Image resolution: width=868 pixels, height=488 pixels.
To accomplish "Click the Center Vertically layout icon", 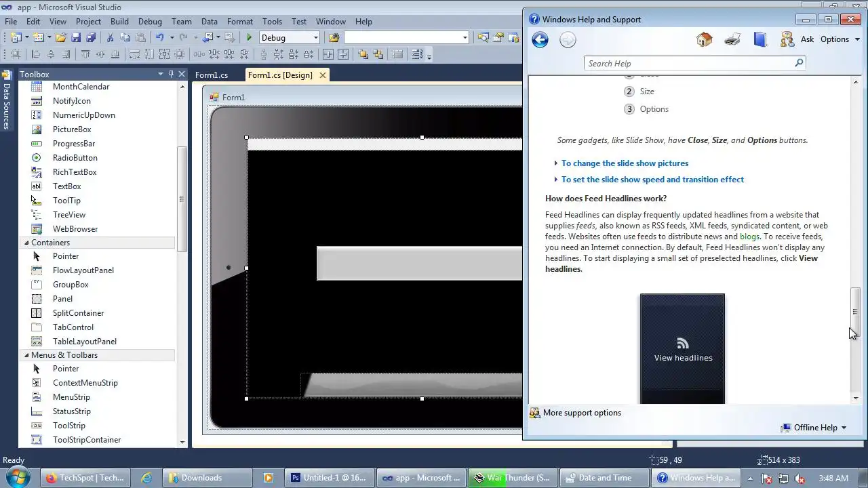I will coord(344,54).
